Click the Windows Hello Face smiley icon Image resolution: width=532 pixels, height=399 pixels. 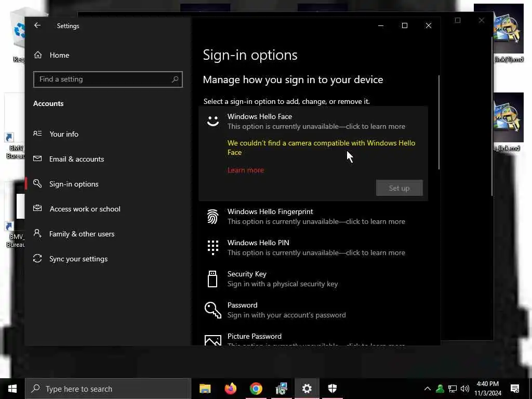tap(212, 121)
